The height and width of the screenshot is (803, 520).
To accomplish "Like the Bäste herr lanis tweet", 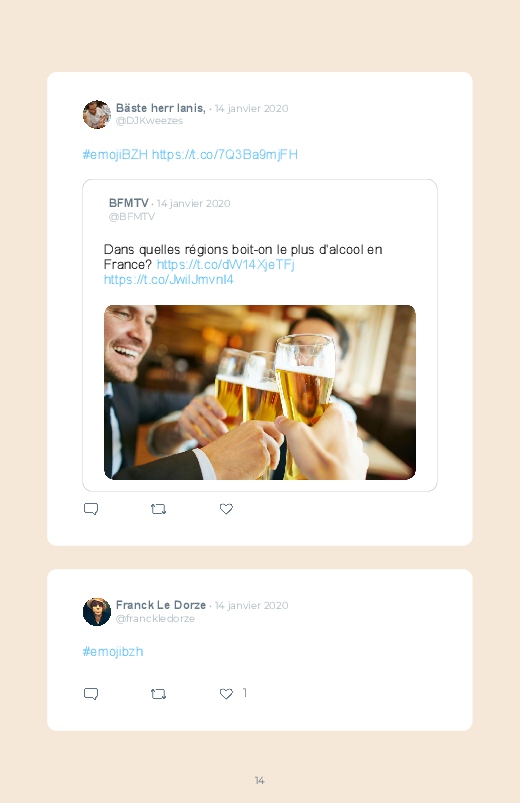I will (226, 509).
